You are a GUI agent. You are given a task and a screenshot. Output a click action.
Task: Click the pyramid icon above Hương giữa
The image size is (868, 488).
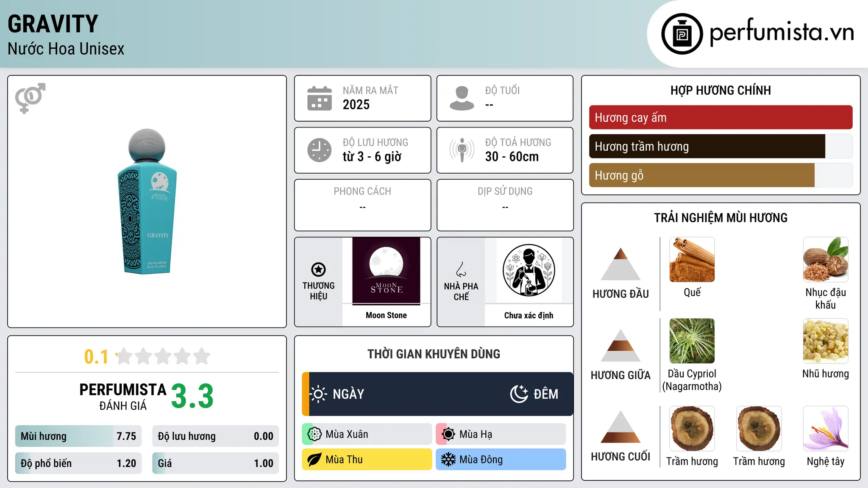coord(620,345)
